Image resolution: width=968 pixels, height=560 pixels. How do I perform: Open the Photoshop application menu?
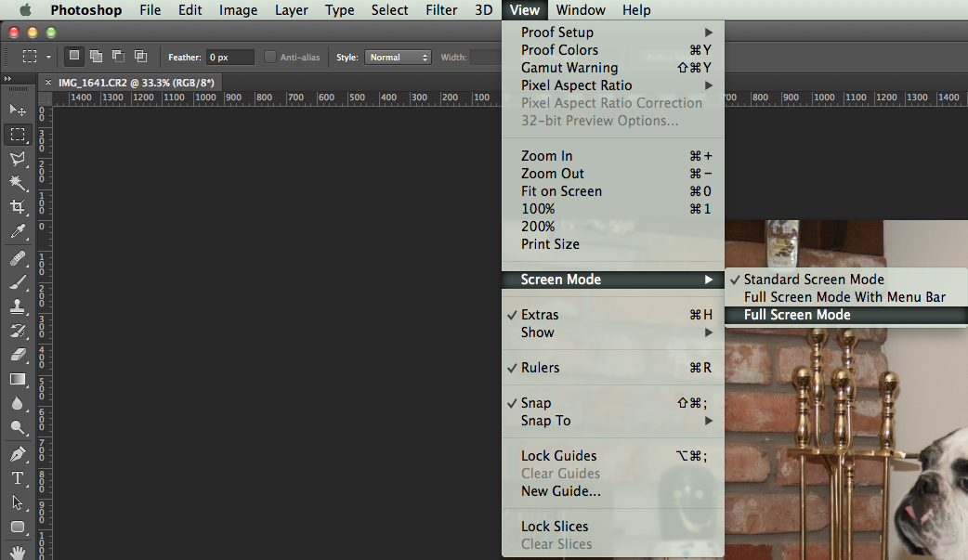(x=85, y=10)
